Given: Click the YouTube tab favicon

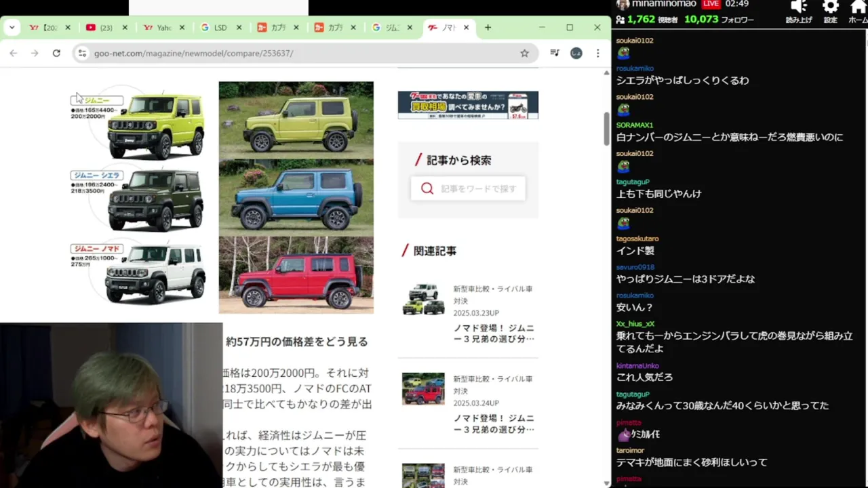Looking at the screenshot, I should pos(91,28).
